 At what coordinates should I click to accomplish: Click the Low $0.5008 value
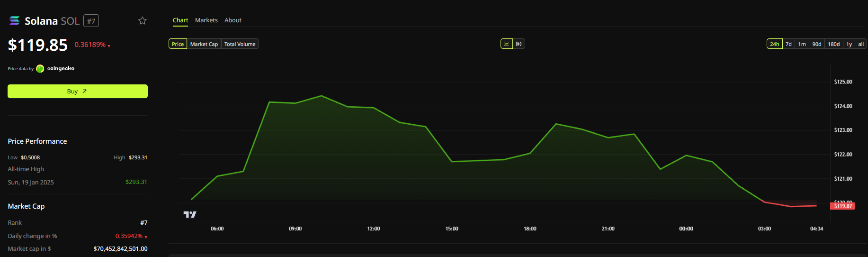30,157
